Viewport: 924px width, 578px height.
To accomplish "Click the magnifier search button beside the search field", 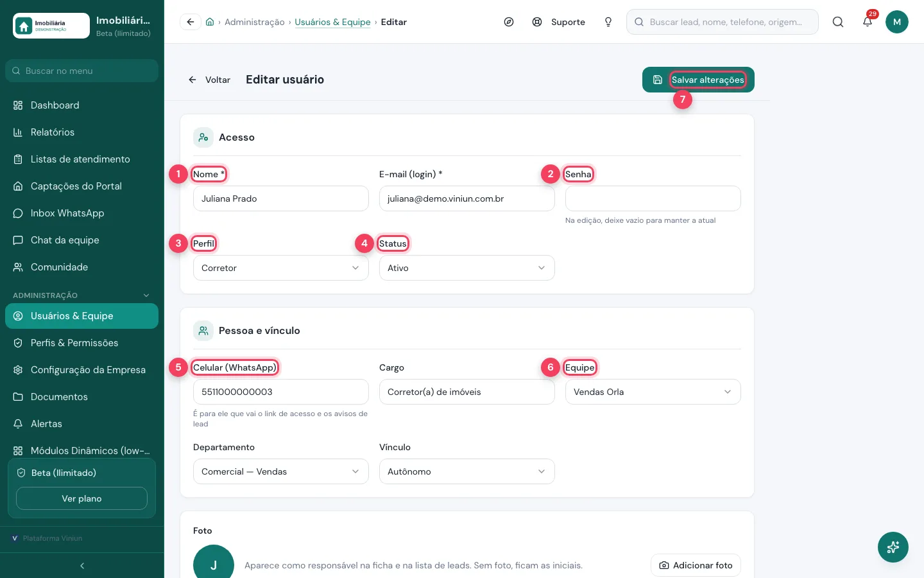I will pyautogui.click(x=838, y=22).
